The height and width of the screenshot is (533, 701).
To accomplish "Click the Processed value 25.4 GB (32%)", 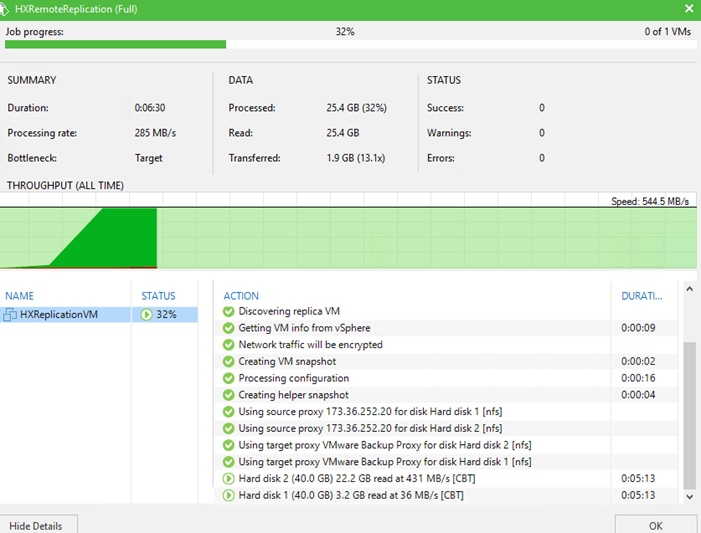I will point(356,108).
